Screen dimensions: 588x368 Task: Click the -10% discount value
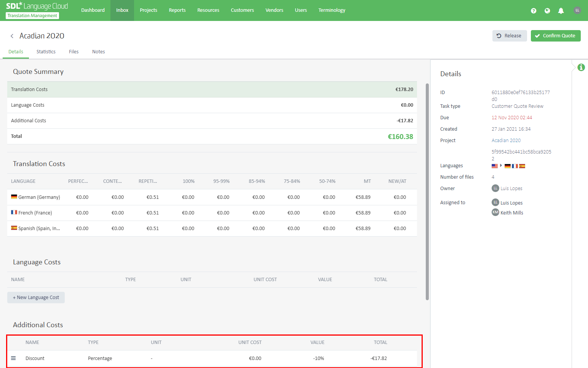click(x=318, y=358)
